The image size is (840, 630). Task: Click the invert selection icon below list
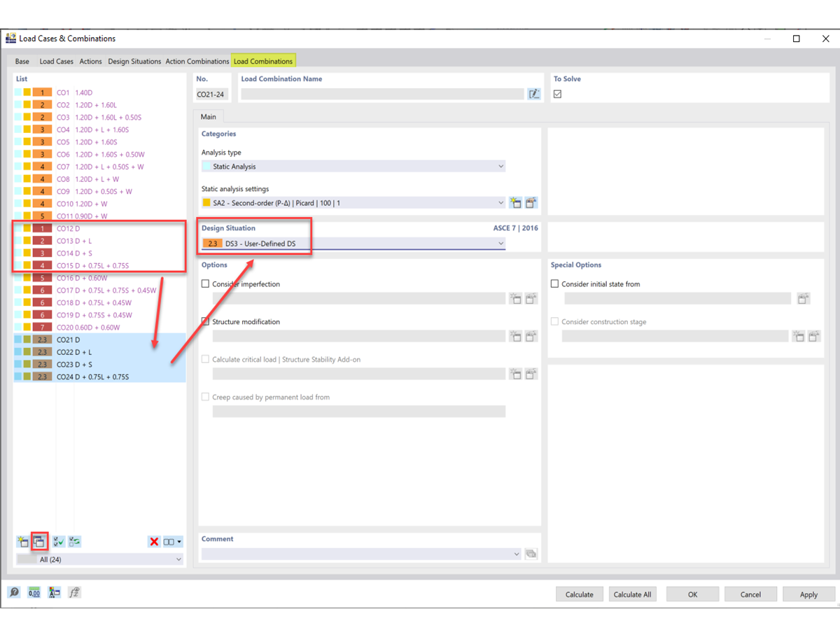75,542
